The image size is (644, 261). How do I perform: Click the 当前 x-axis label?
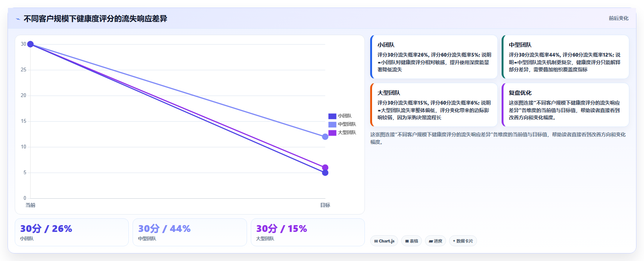click(30, 205)
